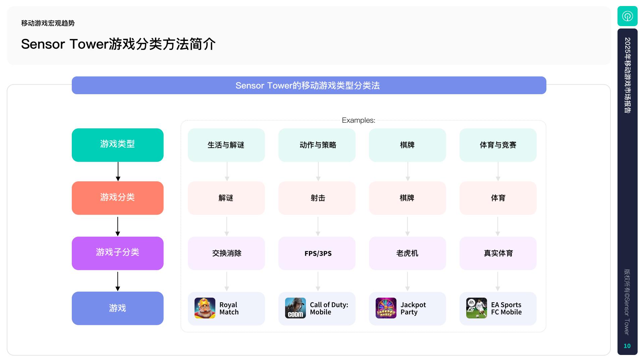Select the blue 游戏 box

click(117, 308)
